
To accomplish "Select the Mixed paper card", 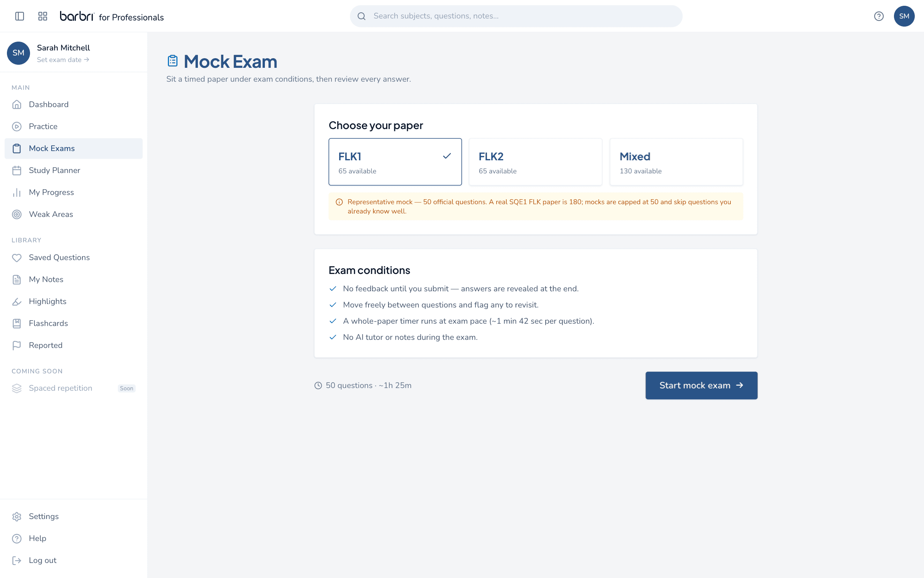I will pos(676,162).
